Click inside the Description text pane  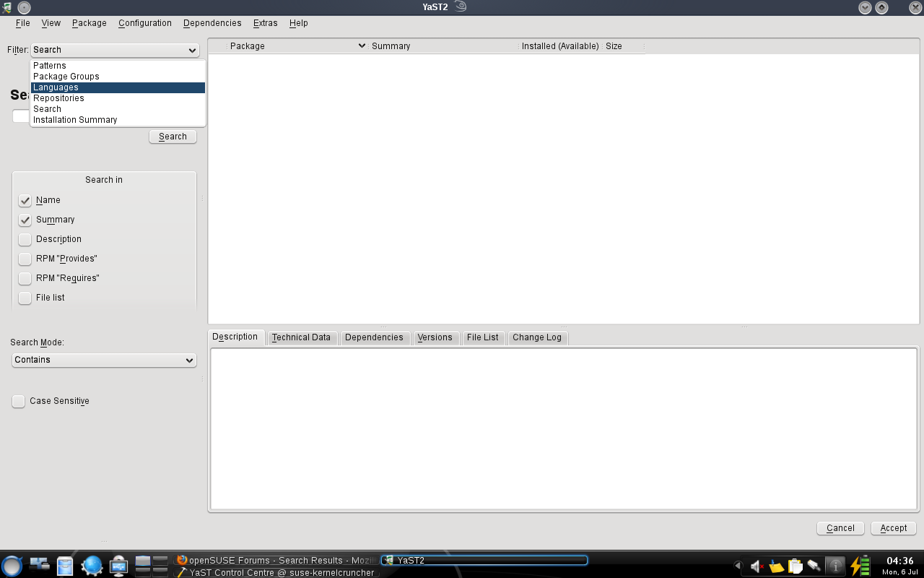click(x=563, y=428)
